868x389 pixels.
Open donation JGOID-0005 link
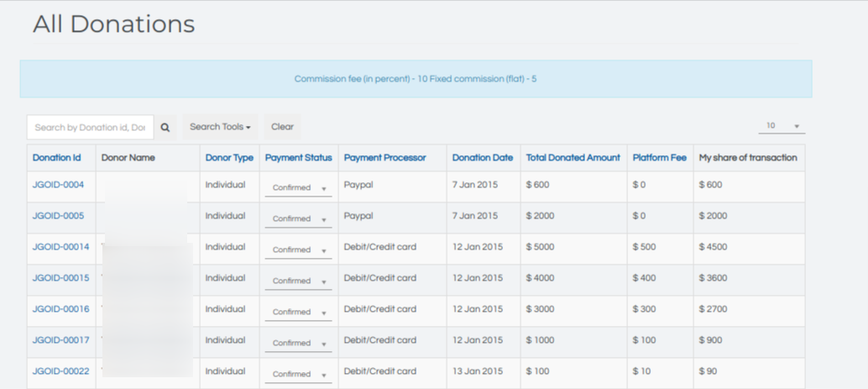click(58, 216)
